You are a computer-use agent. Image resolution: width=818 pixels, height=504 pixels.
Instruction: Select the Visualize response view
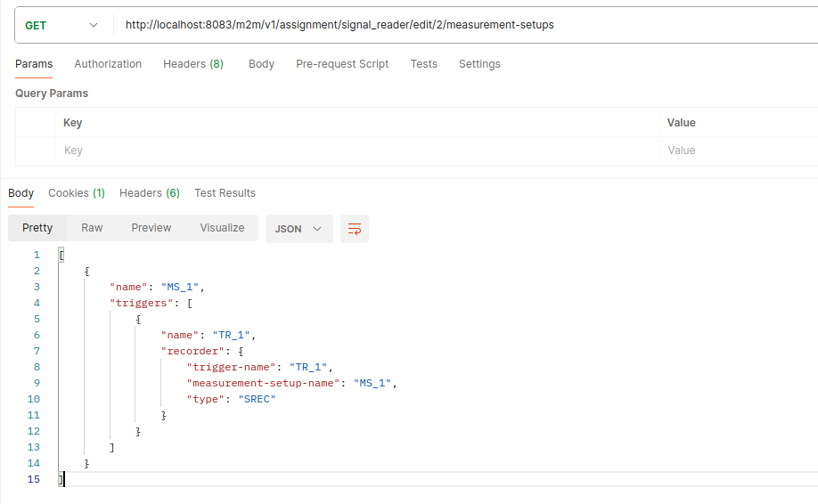(222, 228)
